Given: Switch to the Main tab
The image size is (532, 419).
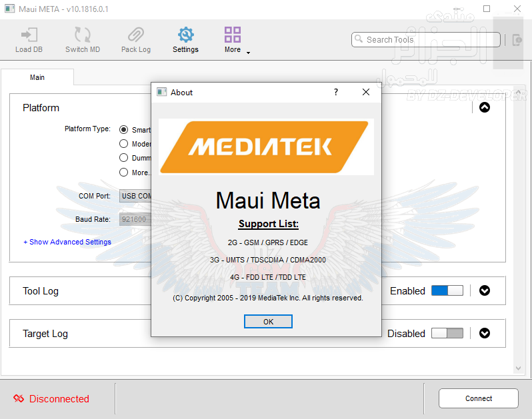Looking at the screenshot, I should 37,77.
